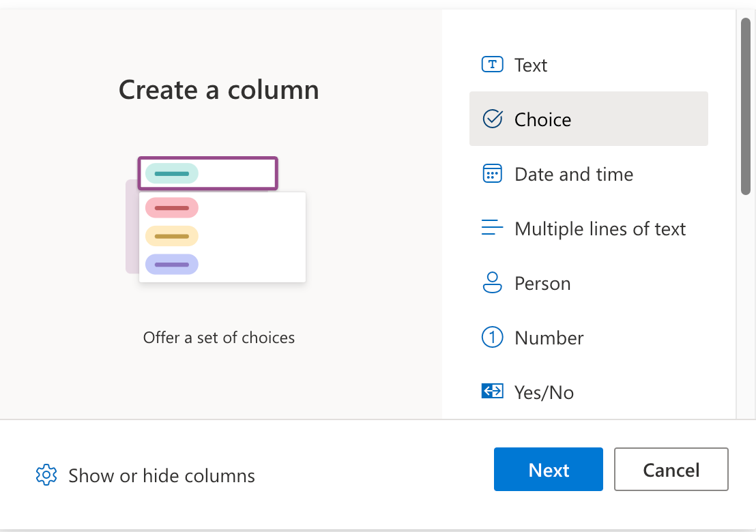Click the purple pill in the illustration dropdown
The width and height of the screenshot is (756, 532).
point(171,264)
